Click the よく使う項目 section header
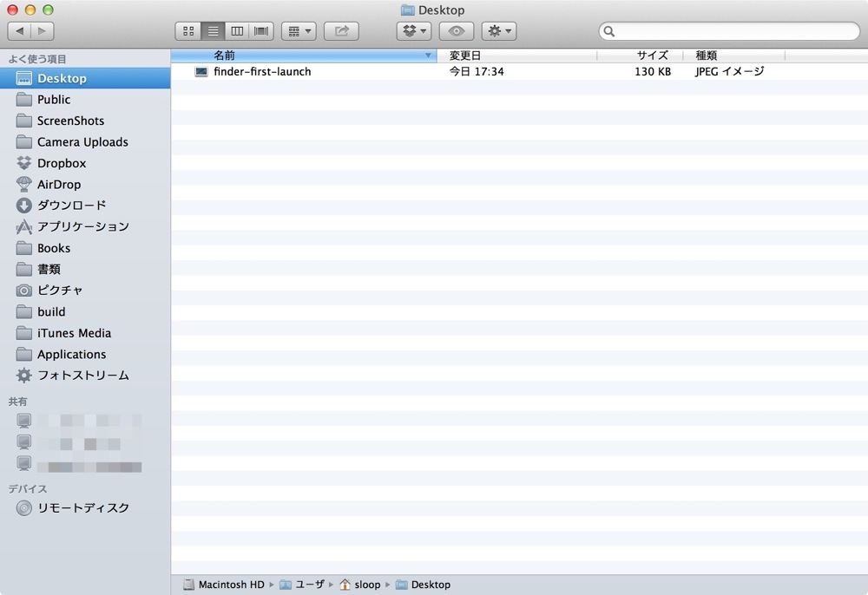 click(37, 59)
